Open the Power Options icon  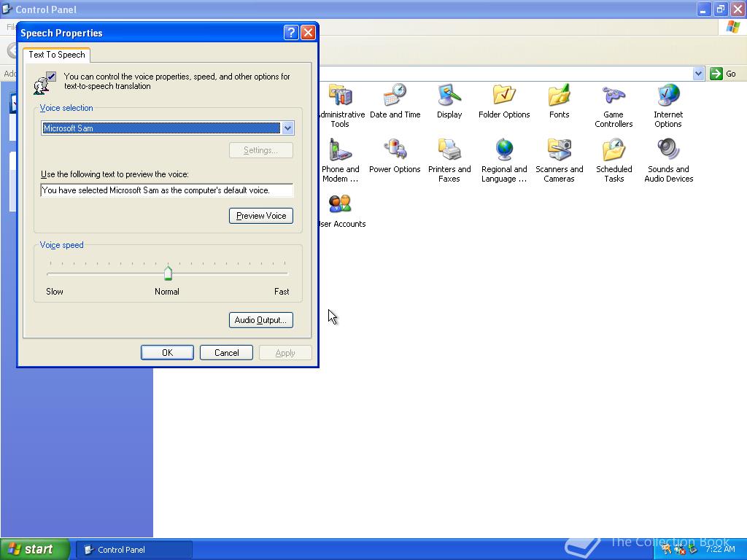tap(395, 150)
